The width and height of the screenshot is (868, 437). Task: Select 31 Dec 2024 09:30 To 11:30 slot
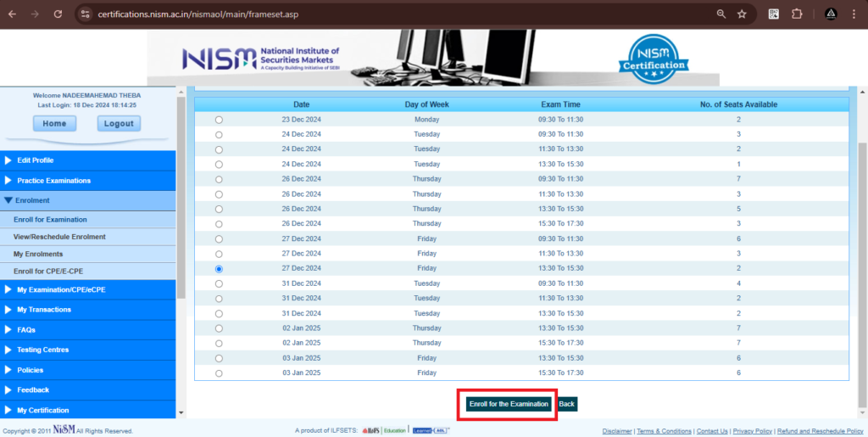pyautogui.click(x=219, y=283)
